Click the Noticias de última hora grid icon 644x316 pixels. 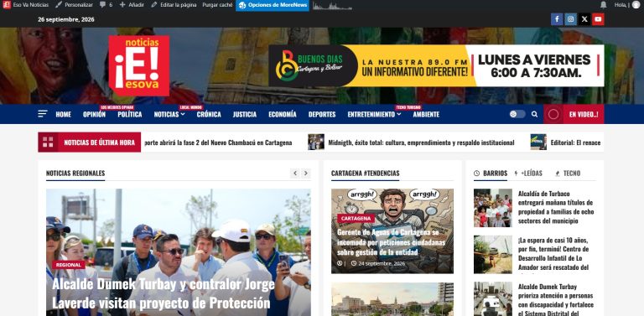point(48,142)
